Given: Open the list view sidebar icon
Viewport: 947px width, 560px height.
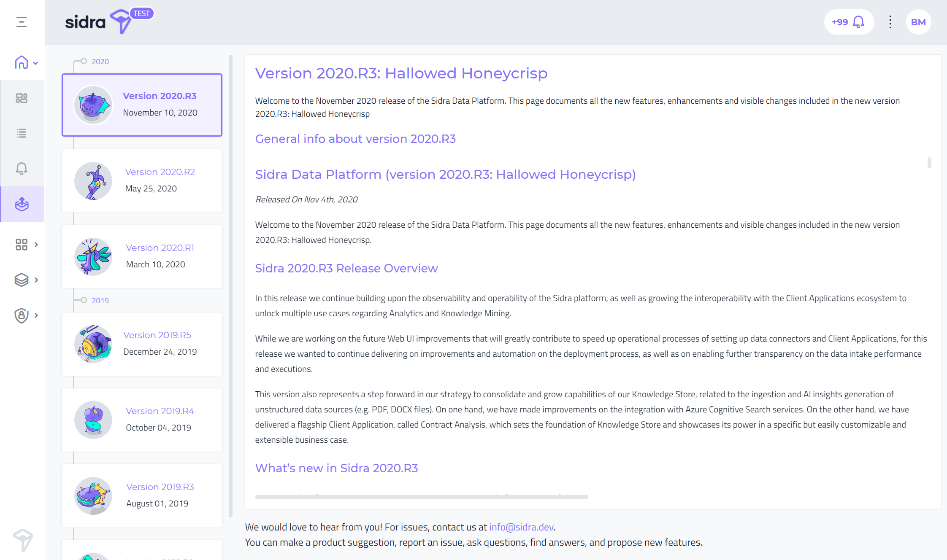Looking at the screenshot, I should tap(22, 133).
